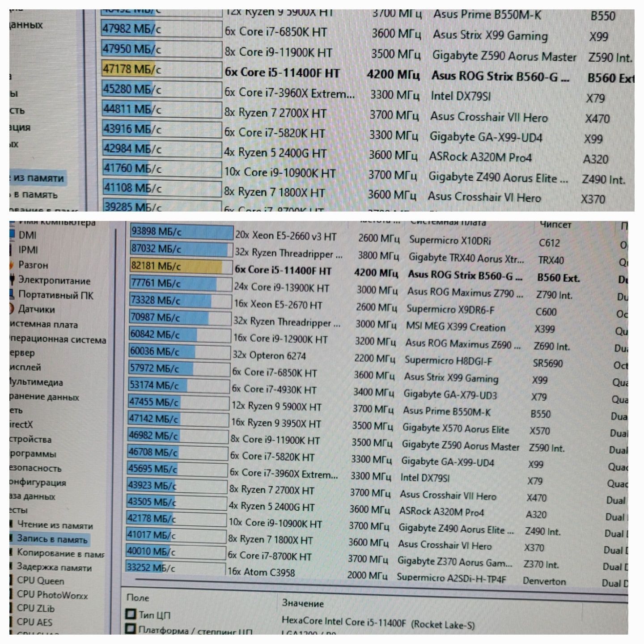Top photo: click 4x Ryzen 5 2400G HT
Viewport: 644px width, 644px height.
click(x=275, y=153)
